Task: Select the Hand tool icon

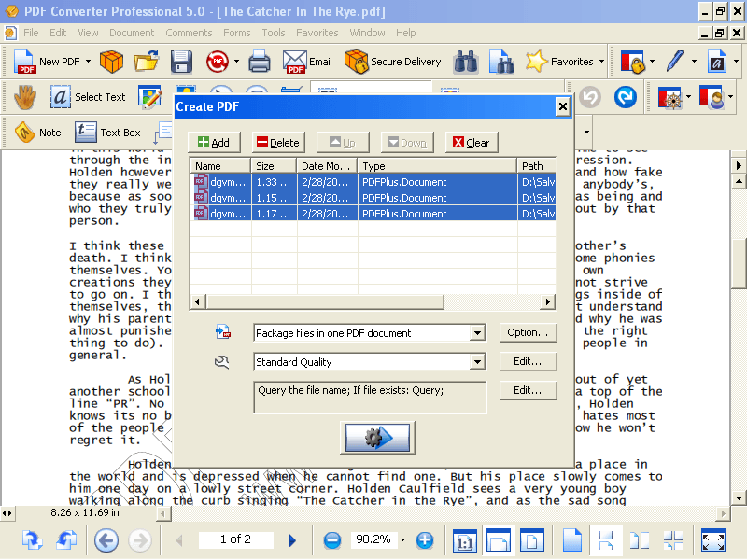Action: pos(25,97)
